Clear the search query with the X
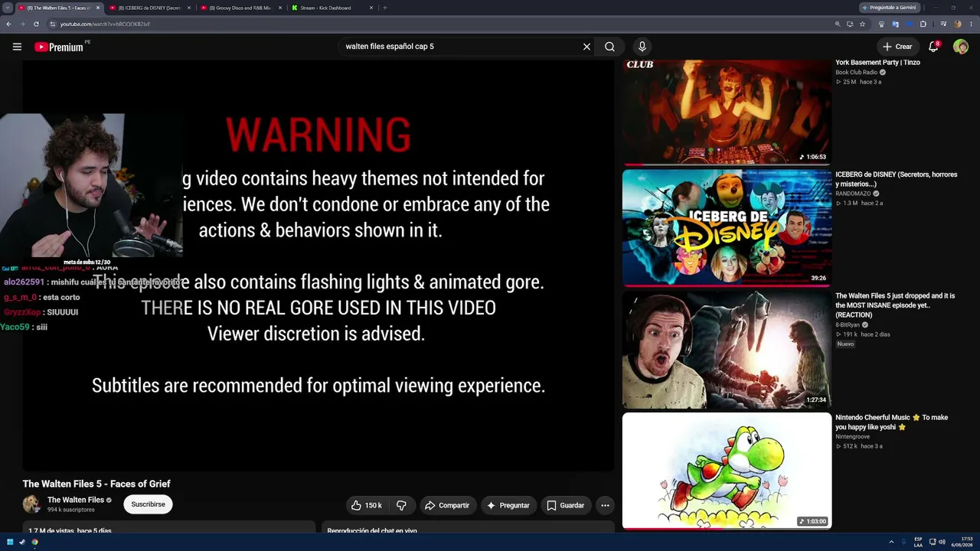The height and width of the screenshot is (551, 980). point(586,47)
